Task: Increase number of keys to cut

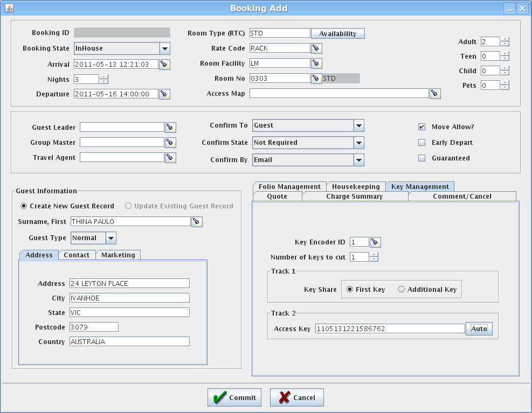Action: click(374, 255)
